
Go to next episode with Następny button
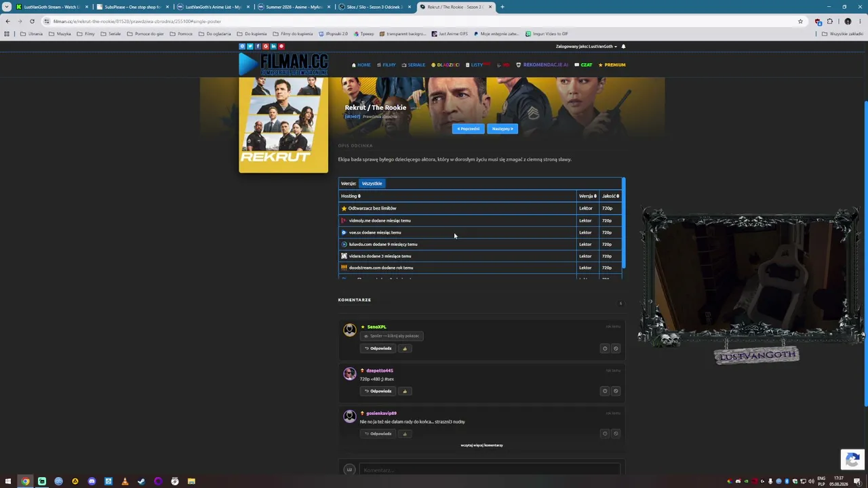point(502,129)
